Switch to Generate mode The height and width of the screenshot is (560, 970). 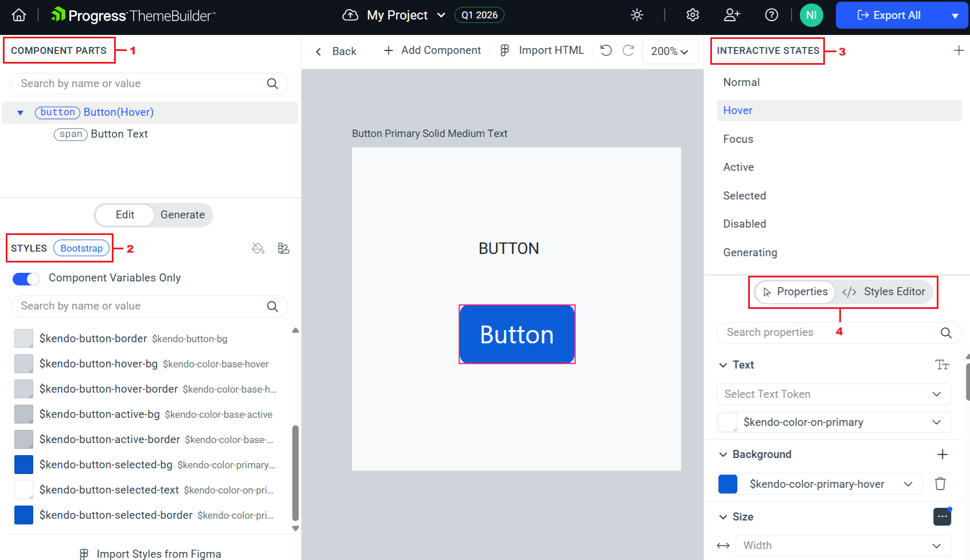[x=182, y=215]
